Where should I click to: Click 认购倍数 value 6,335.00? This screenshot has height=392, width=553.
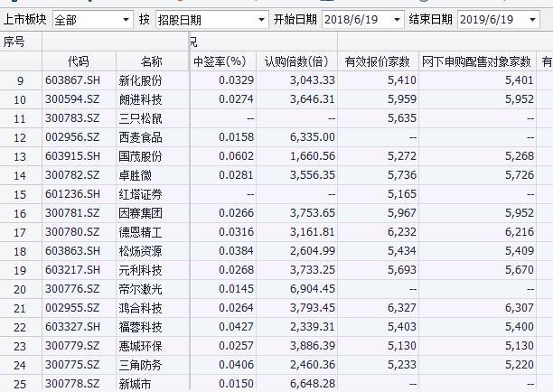[313, 137]
